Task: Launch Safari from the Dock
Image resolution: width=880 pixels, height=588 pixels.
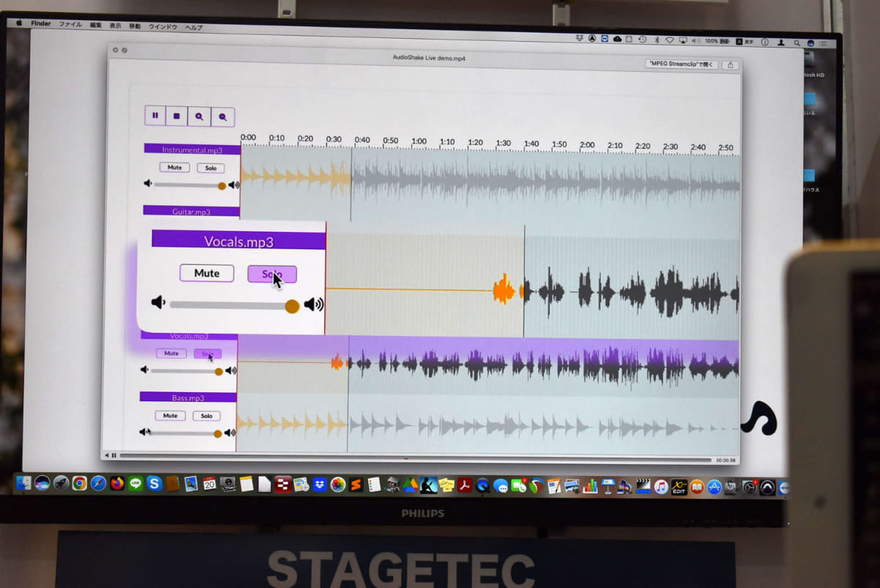Action: tap(98, 483)
